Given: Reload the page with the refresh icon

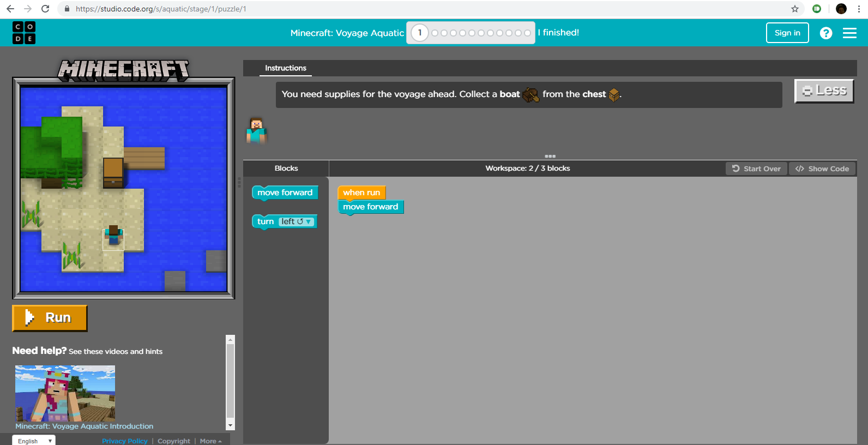Looking at the screenshot, I should click(45, 9).
